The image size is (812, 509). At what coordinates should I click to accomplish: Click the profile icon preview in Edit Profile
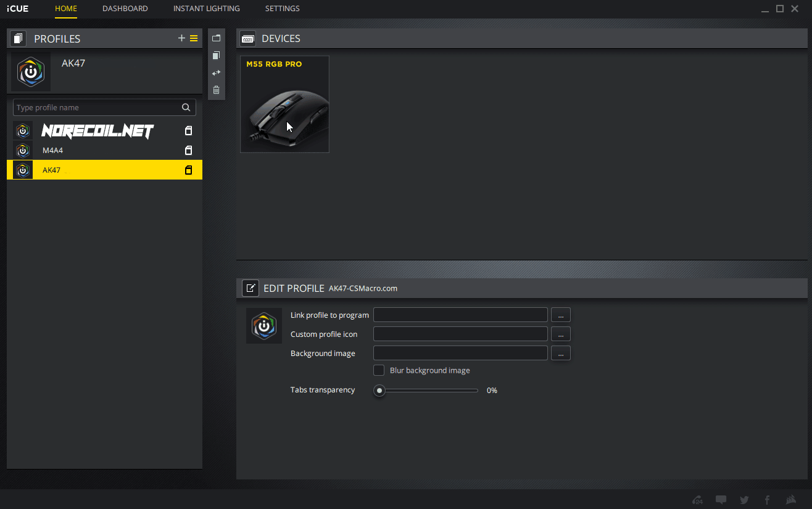[x=264, y=326]
